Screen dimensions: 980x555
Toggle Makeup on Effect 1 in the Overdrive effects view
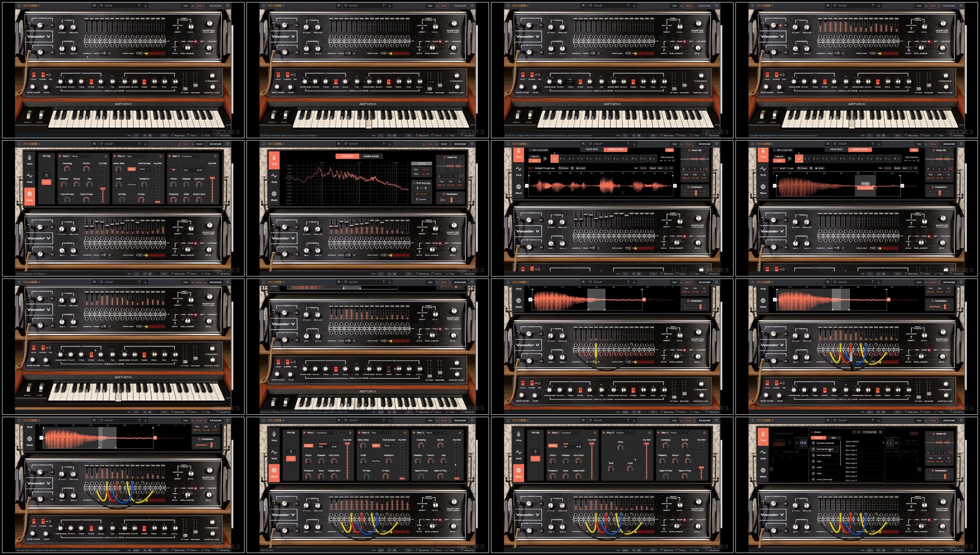(x=553, y=445)
